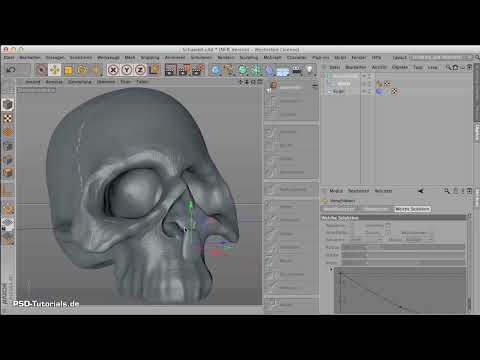Viewport: 480px width, 360px height.
Task: Select the Rotate tool
Action: (82, 70)
